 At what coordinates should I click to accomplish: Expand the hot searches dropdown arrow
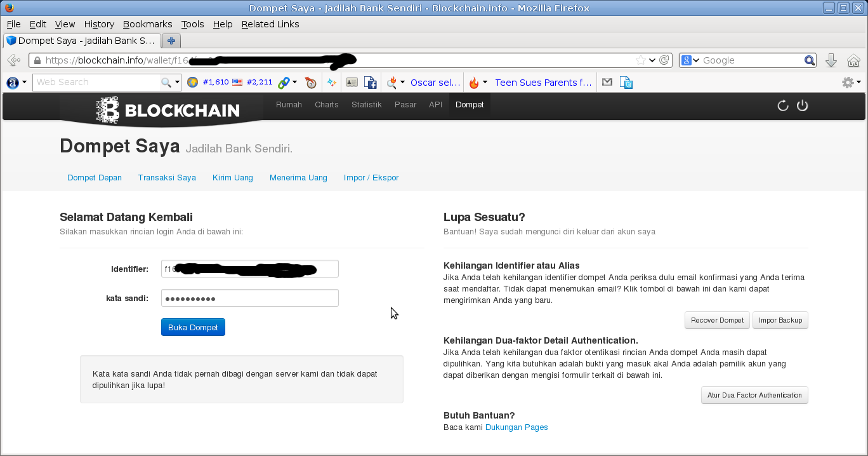[404, 83]
